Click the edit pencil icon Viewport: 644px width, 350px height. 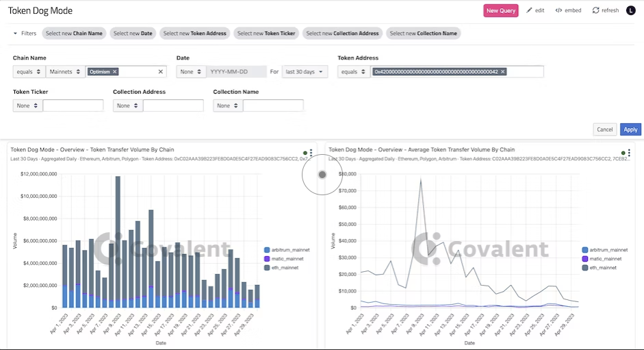point(529,10)
